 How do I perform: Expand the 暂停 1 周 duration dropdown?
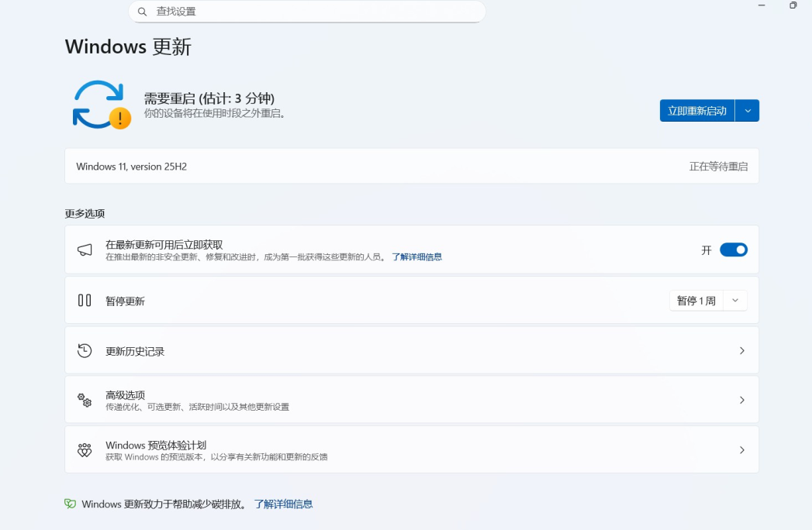[x=735, y=300]
